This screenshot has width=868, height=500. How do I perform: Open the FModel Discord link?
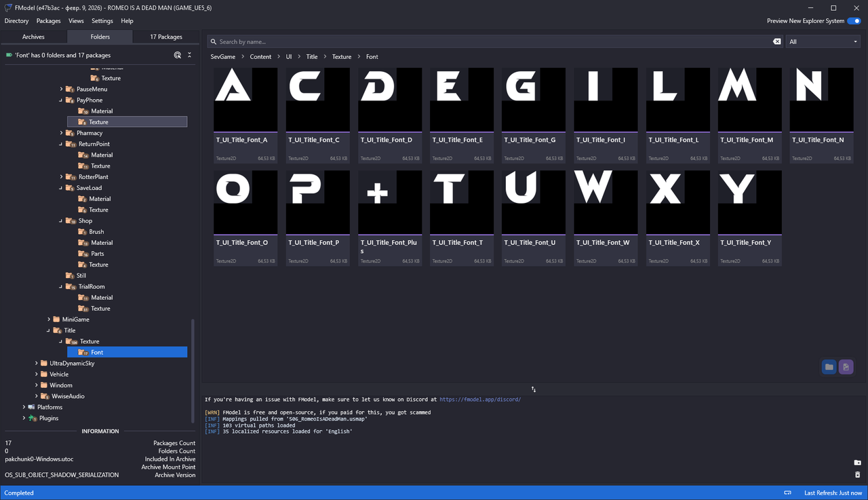click(x=480, y=400)
